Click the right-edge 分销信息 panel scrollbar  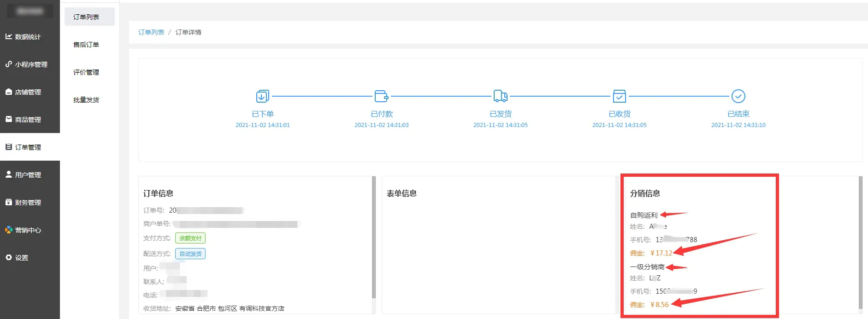point(860,242)
